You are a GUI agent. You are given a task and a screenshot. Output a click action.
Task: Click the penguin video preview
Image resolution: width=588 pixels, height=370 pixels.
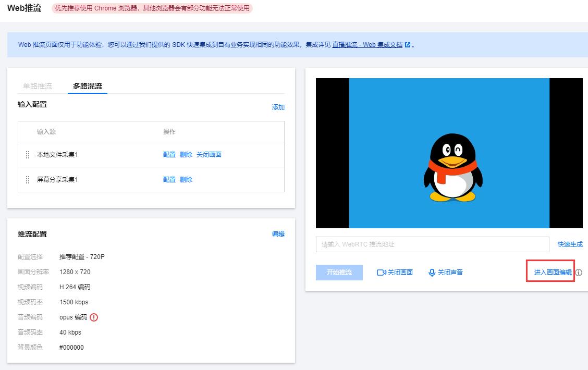(x=449, y=153)
